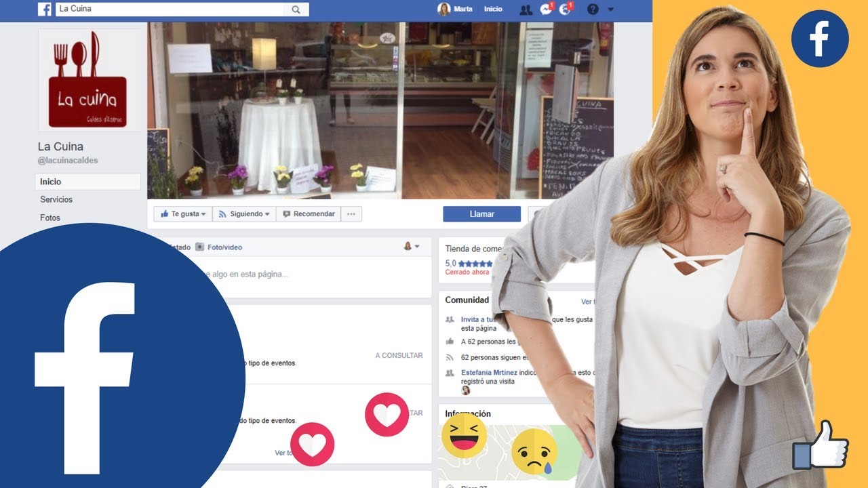Expand the account dropdown arrow in top bar
Screen dimensions: 868x488
pyautogui.click(x=610, y=9)
